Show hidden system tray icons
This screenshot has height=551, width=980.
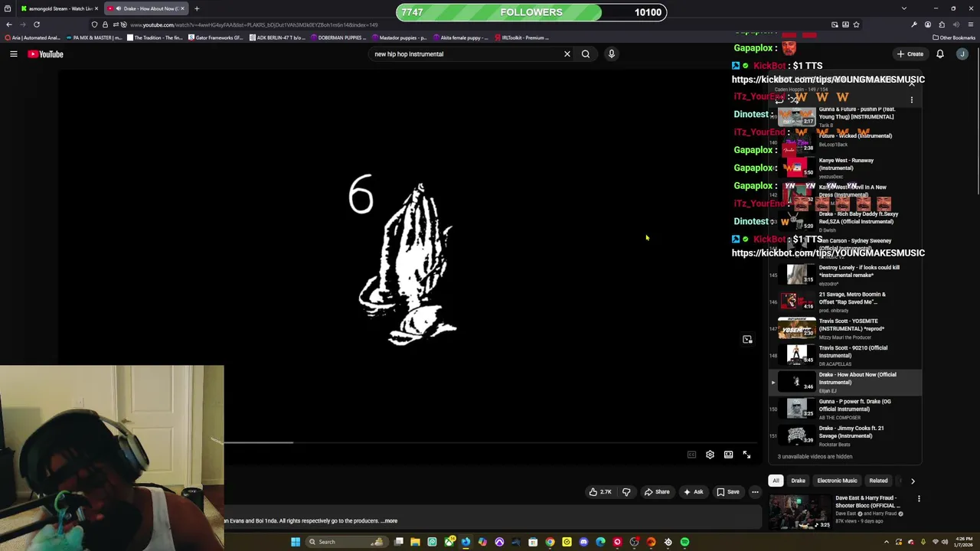pyautogui.click(x=887, y=542)
